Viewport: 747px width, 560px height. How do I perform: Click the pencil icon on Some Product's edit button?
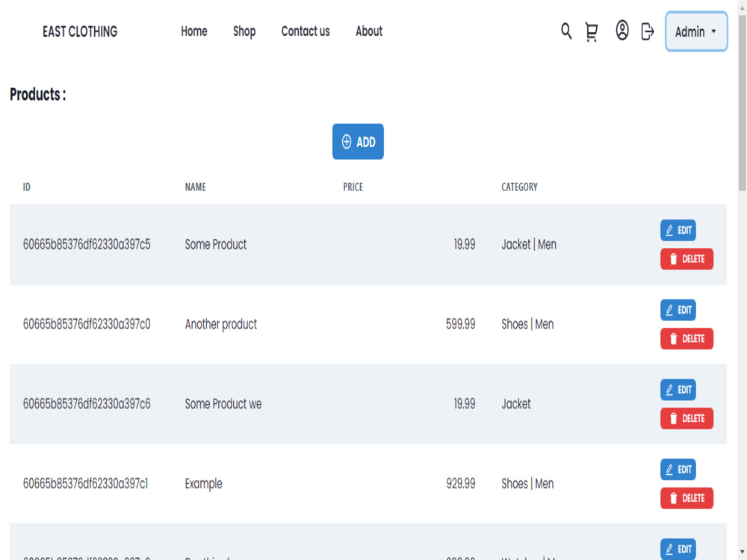(669, 230)
